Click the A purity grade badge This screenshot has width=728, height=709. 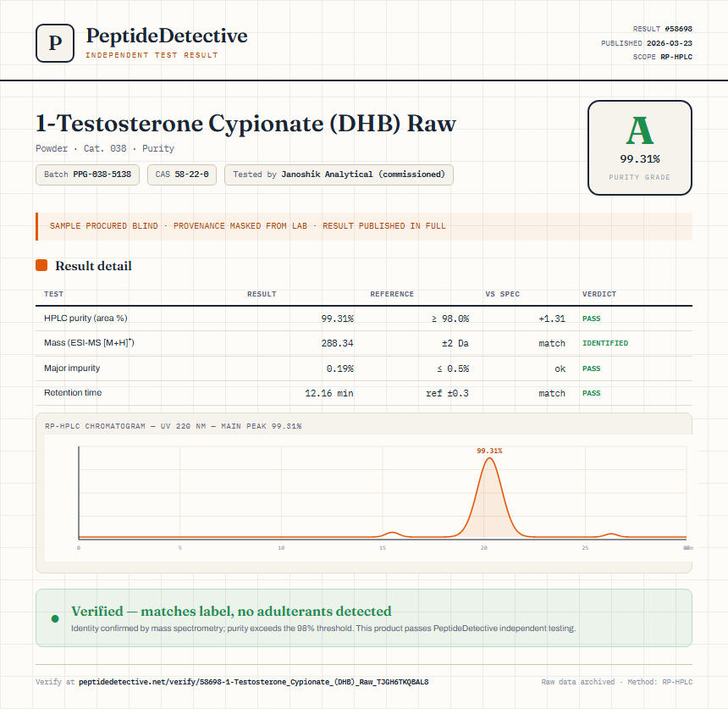click(640, 147)
